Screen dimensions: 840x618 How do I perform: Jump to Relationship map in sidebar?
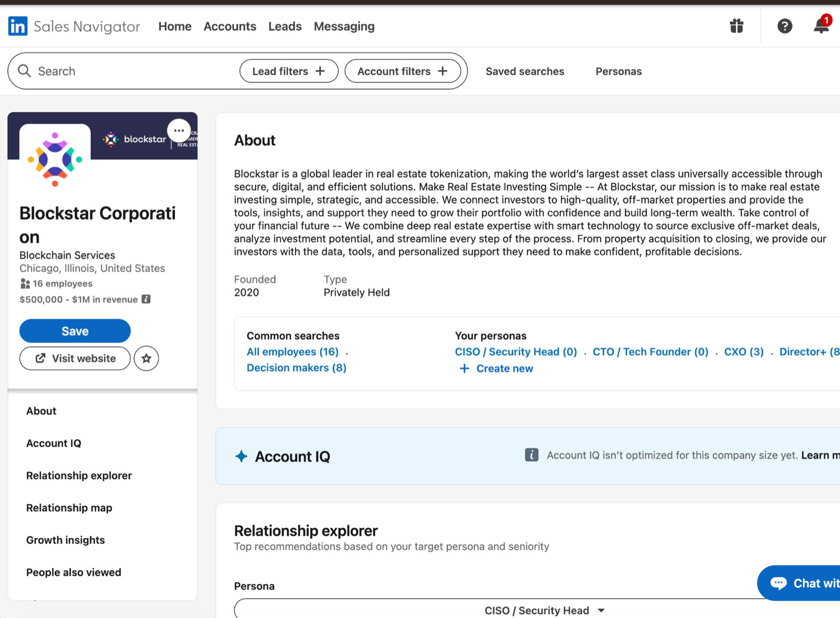[69, 508]
